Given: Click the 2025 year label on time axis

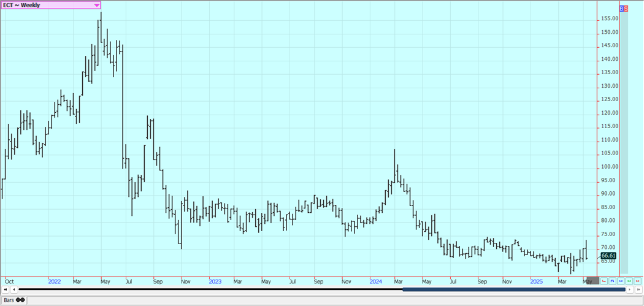Looking at the screenshot, I should click(x=537, y=281).
